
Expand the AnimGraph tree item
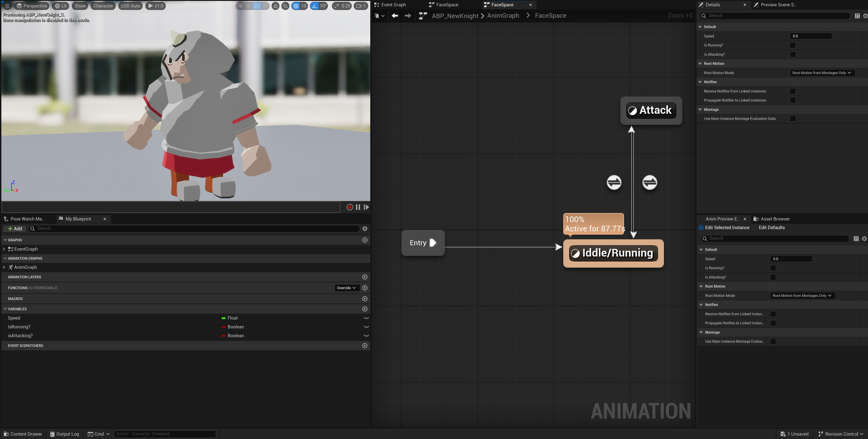(4, 267)
